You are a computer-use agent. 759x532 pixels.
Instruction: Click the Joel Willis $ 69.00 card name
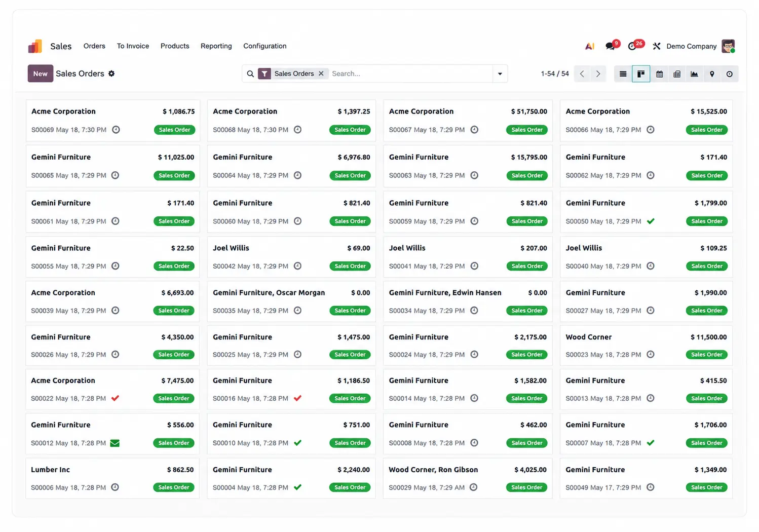(x=231, y=248)
